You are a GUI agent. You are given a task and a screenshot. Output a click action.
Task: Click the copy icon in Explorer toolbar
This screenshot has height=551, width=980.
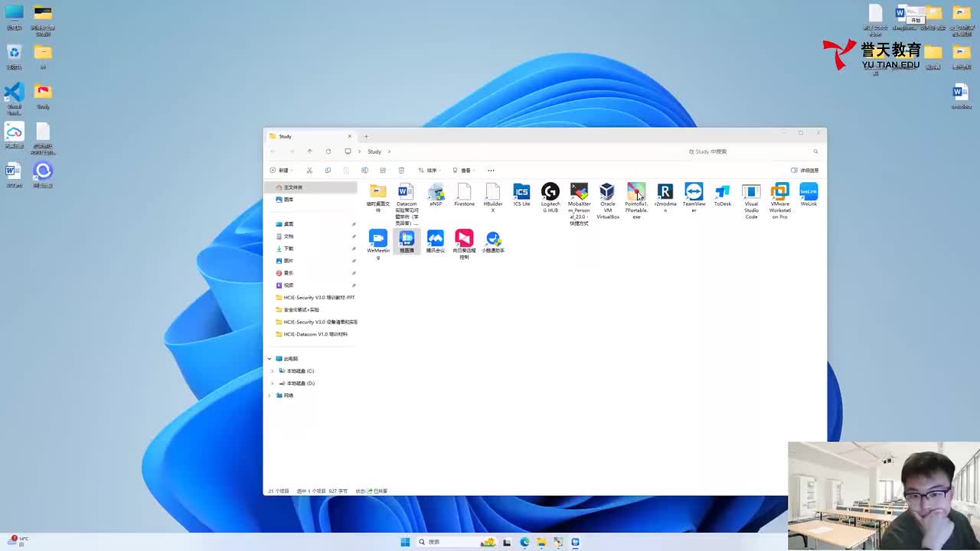(328, 171)
